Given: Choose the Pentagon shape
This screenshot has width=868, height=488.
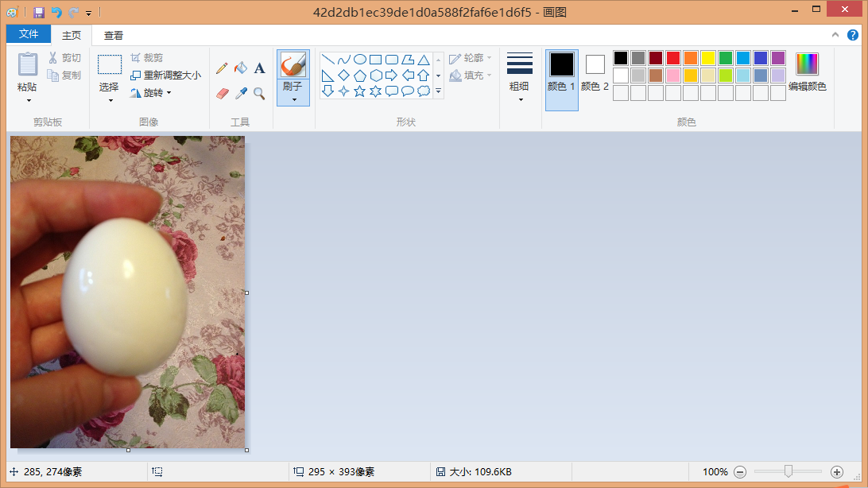Looking at the screenshot, I should click(x=360, y=76).
